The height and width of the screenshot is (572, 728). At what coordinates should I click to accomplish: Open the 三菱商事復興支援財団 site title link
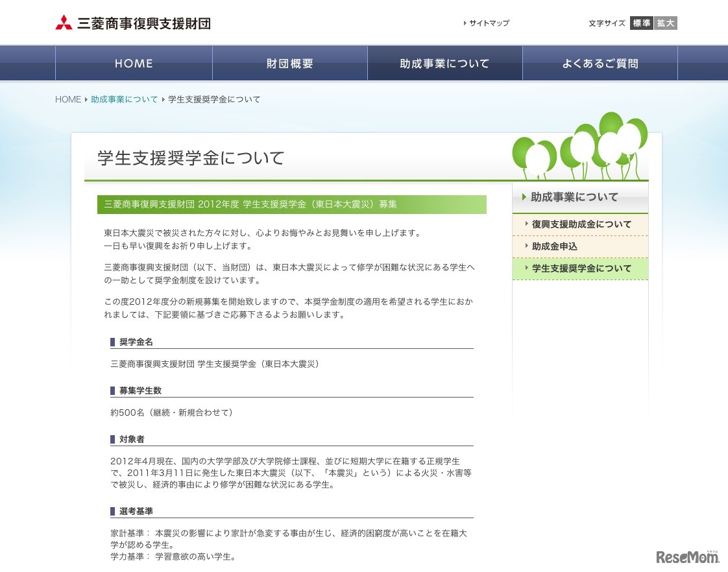point(144,23)
